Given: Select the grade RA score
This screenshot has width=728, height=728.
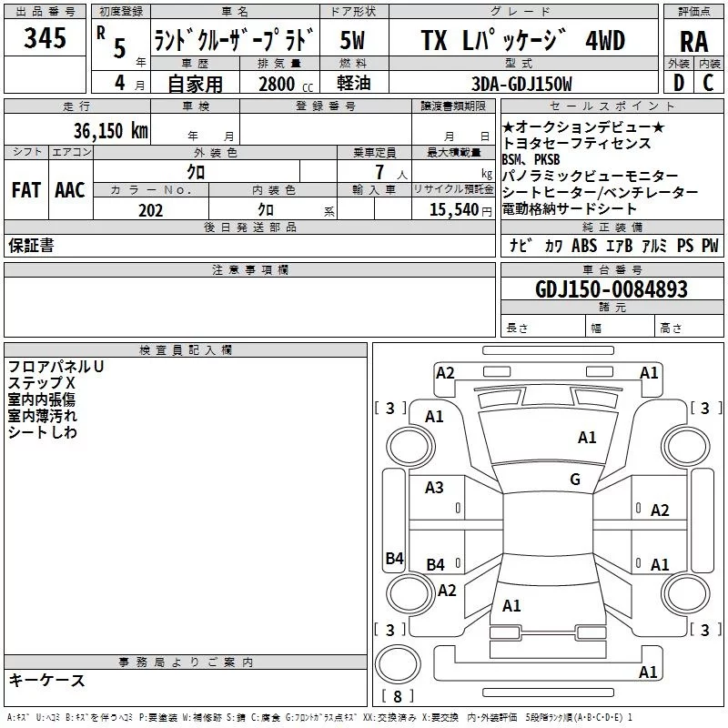Looking at the screenshot, I should point(693,42).
